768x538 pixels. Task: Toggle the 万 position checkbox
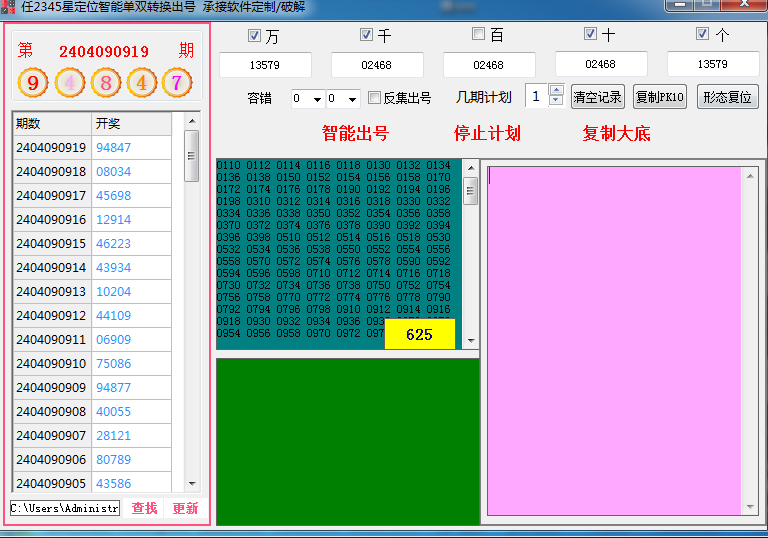tap(254, 36)
